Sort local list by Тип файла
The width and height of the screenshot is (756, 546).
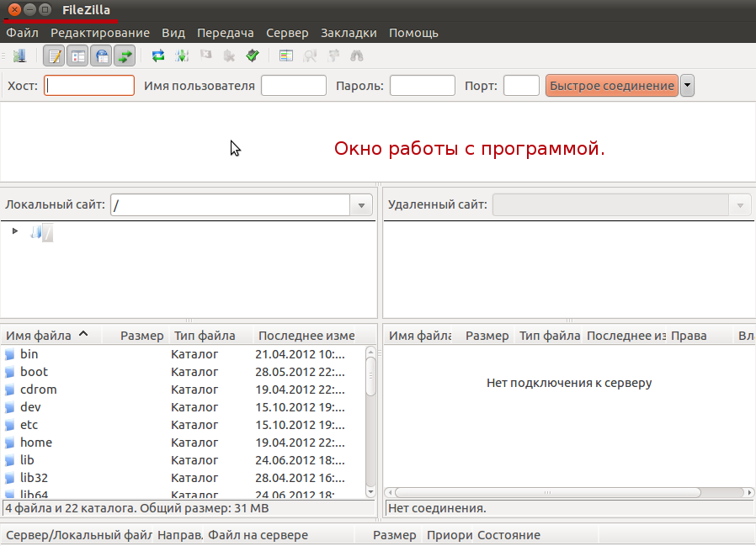click(205, 336)
